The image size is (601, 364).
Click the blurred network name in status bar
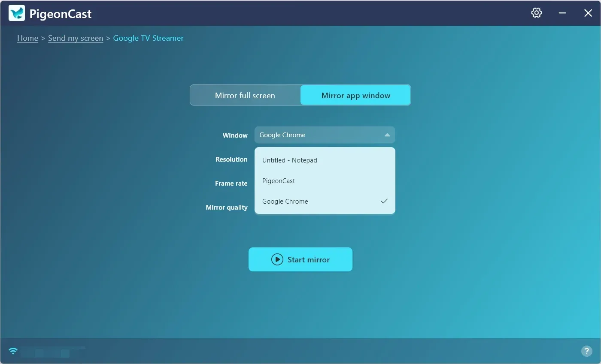click(52, 352)
